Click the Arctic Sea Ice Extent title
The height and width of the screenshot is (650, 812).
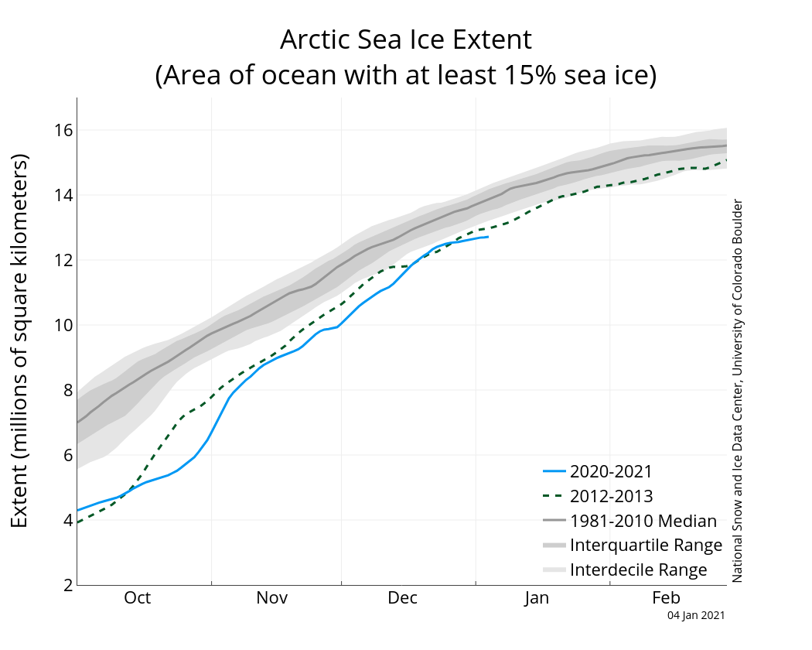click(406, 39)
